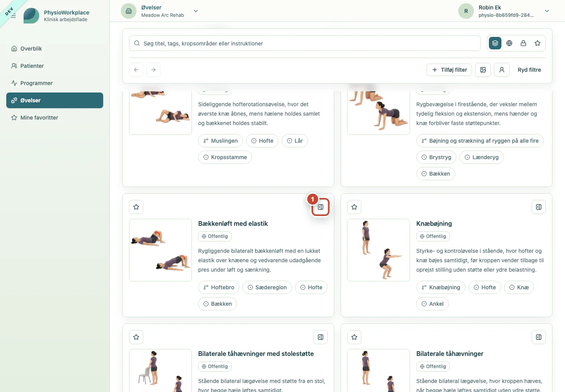Click the person filter icon button

502,70
